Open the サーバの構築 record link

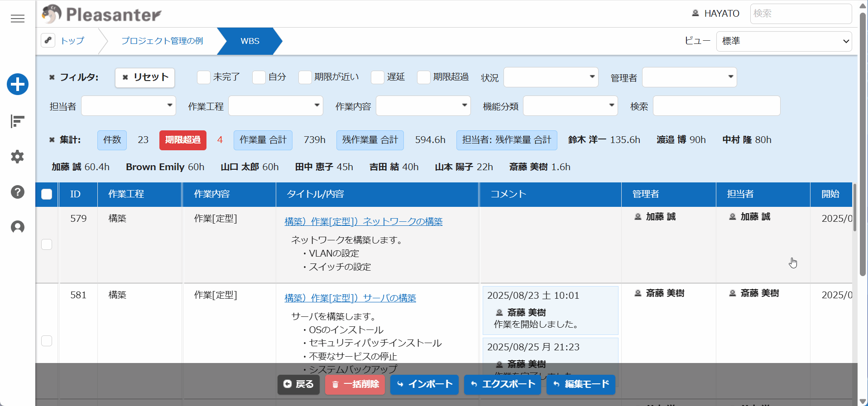350,298
